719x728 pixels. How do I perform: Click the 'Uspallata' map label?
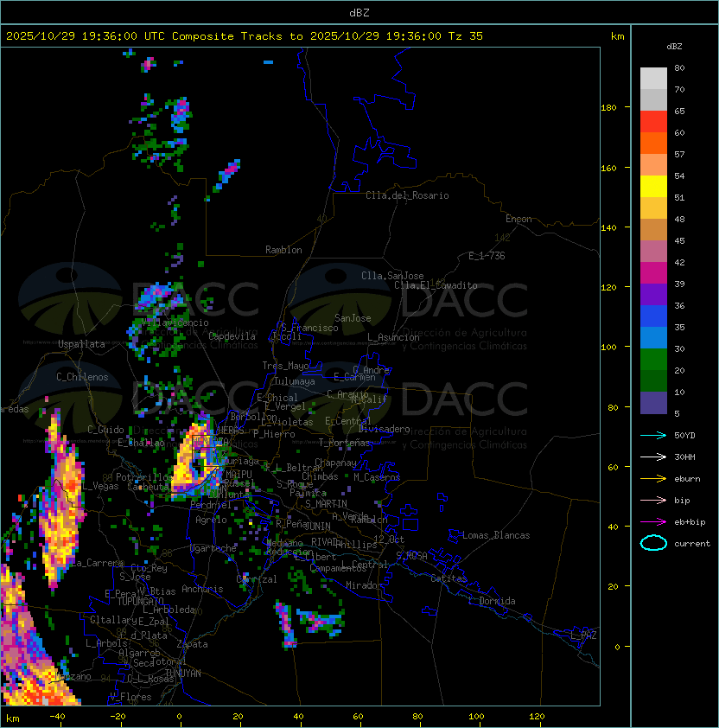click(x=81, y=344)
